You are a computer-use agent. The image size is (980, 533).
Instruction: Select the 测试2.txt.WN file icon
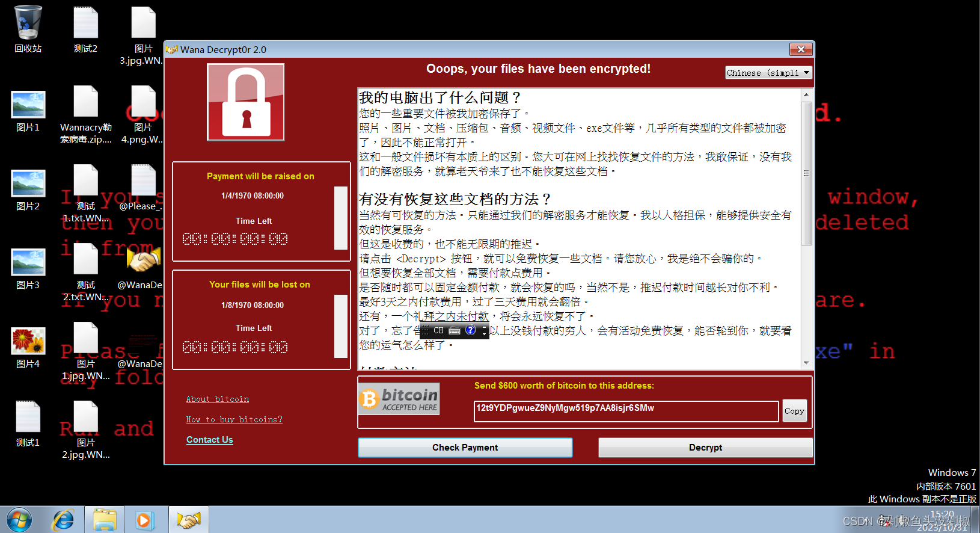85,272
